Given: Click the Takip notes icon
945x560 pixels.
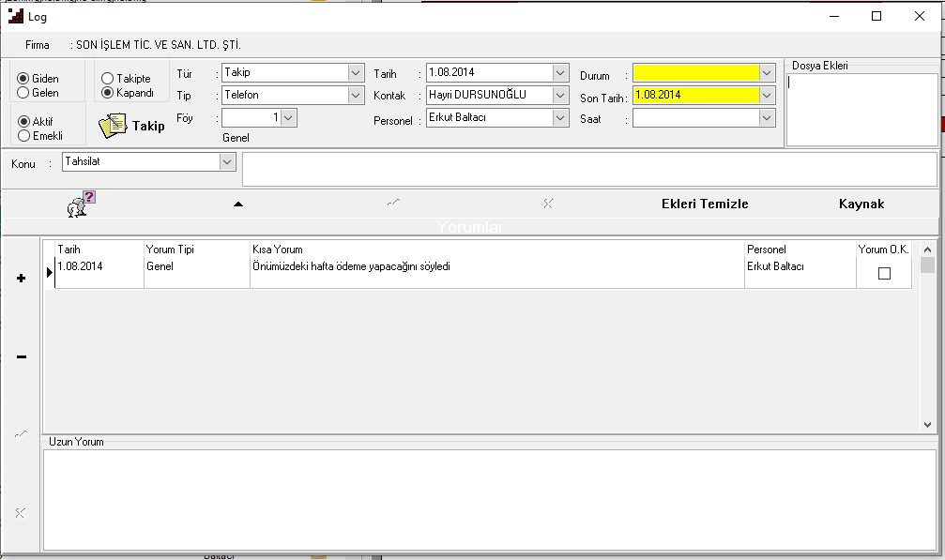Looking at the screenshot, I should pyautogui.click(x=113, y=126).
